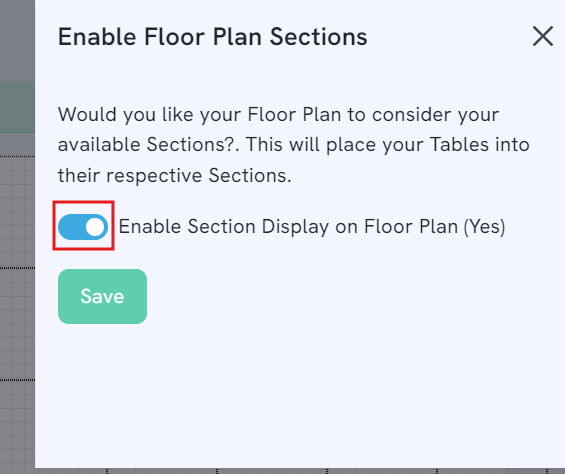Viewport: 565px width, 474px height.
Task: Click the blank space right of the Save button
Action: pos(353,296)
